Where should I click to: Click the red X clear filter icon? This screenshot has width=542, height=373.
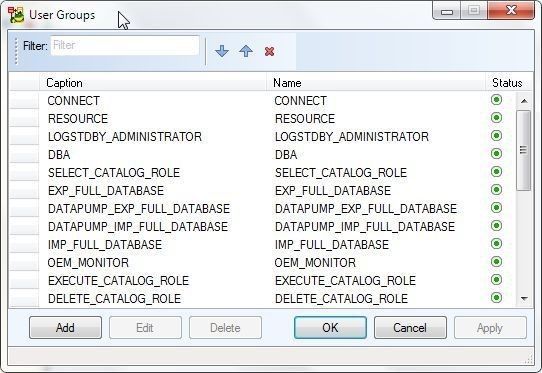click(x=269, y=52)
